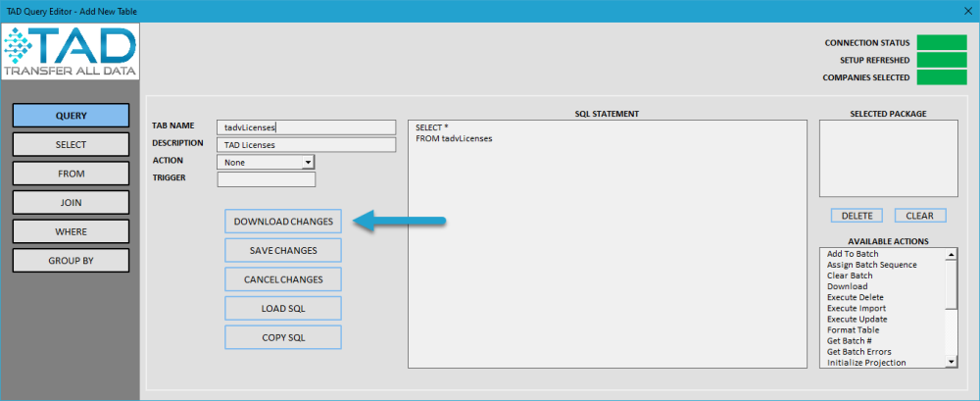The height and width of the screenshot is (401, 980).
Task: Click the TAB NAME input field
Action: coord(306,127)
